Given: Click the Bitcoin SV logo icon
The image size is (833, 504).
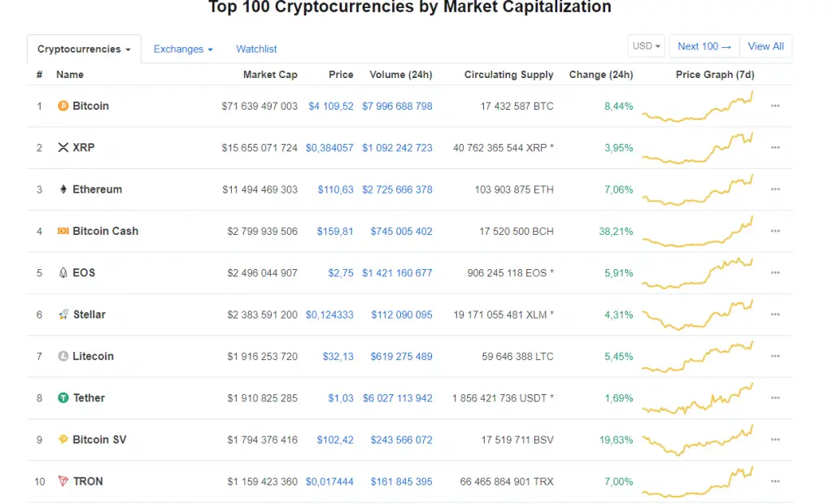Looking at the screenshot, I should coord(63,439).
